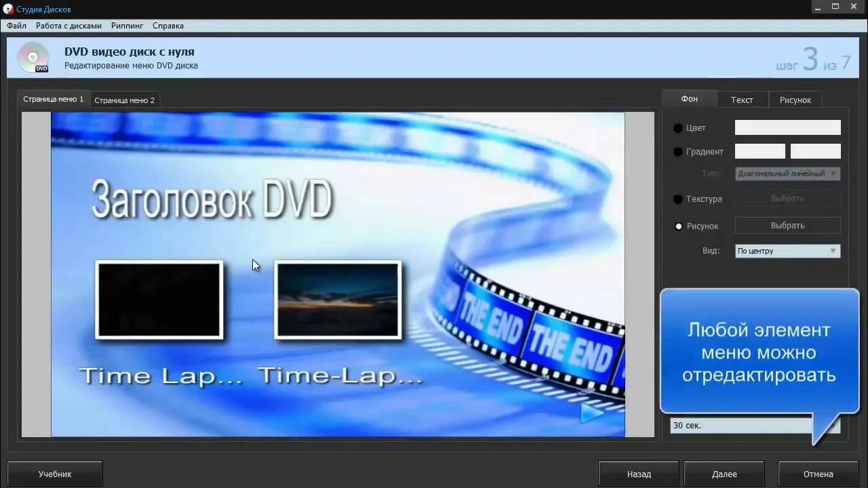
Task: Close the Студия Дисков window
Action: coord(855,7)
